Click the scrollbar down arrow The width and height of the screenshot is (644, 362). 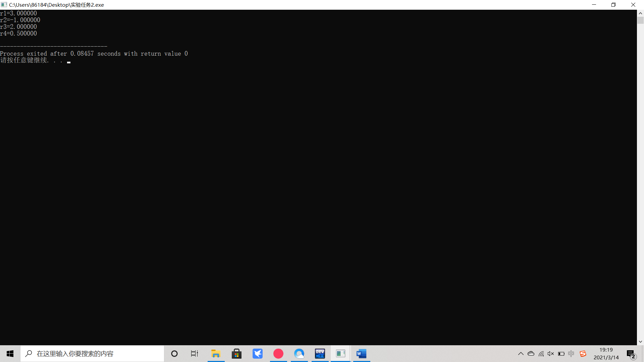[640, 342]
